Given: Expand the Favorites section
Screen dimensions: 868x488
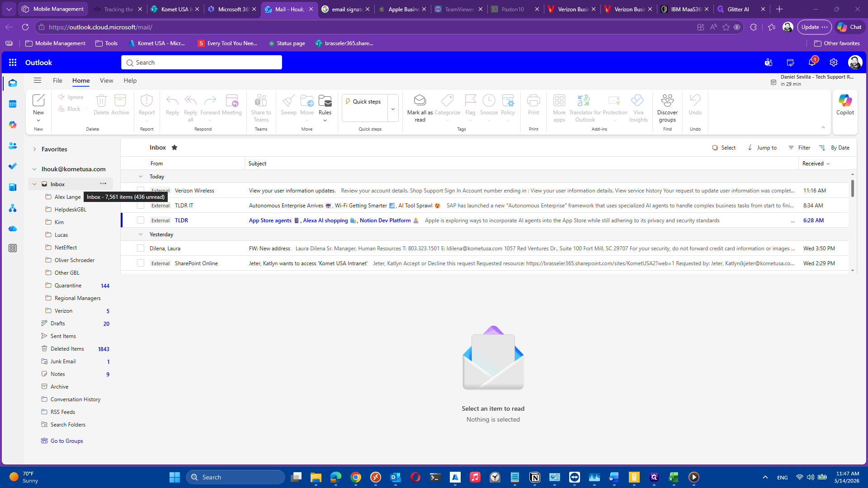Looking at the screenshot, I should point(34,149).
